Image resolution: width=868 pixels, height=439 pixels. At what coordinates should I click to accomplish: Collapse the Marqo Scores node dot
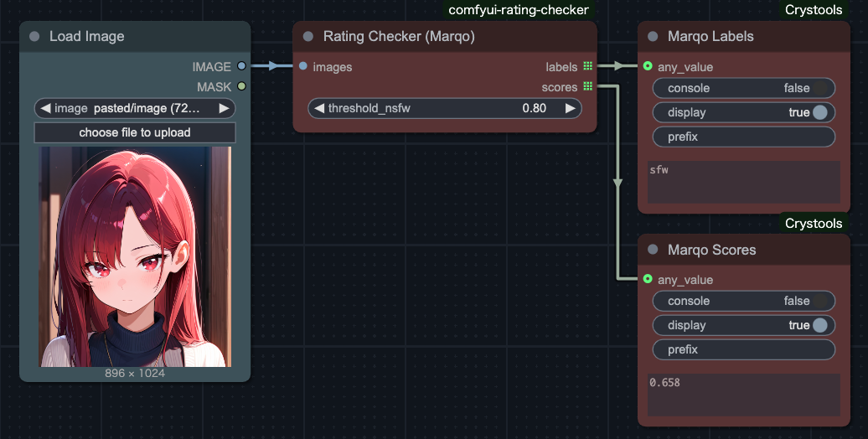pos(653,250)
